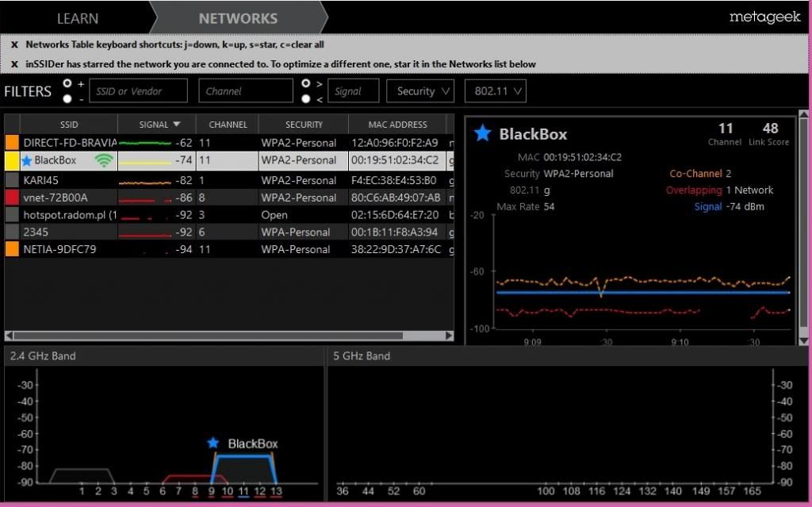Viewport: 812px width, 507px height.
Task: Click hotspot.radom.pl gray color swatch
Action: tap(12, 214)
